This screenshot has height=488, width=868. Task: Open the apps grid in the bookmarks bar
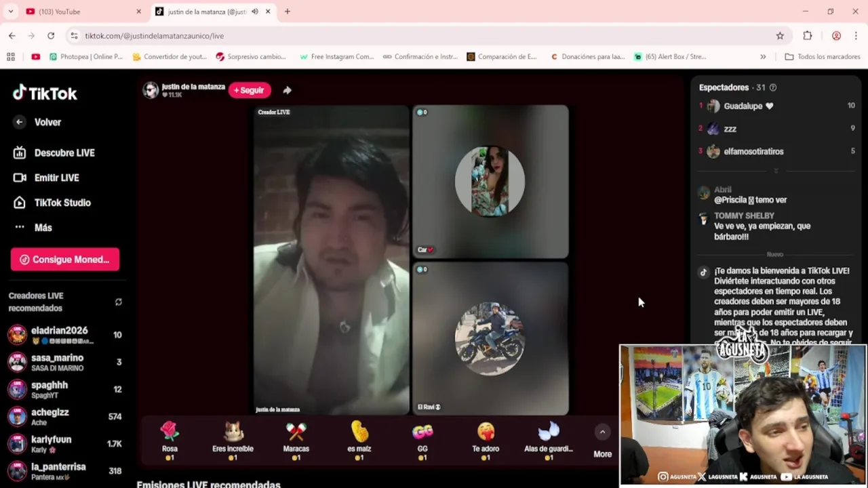[x=11, y=57]
